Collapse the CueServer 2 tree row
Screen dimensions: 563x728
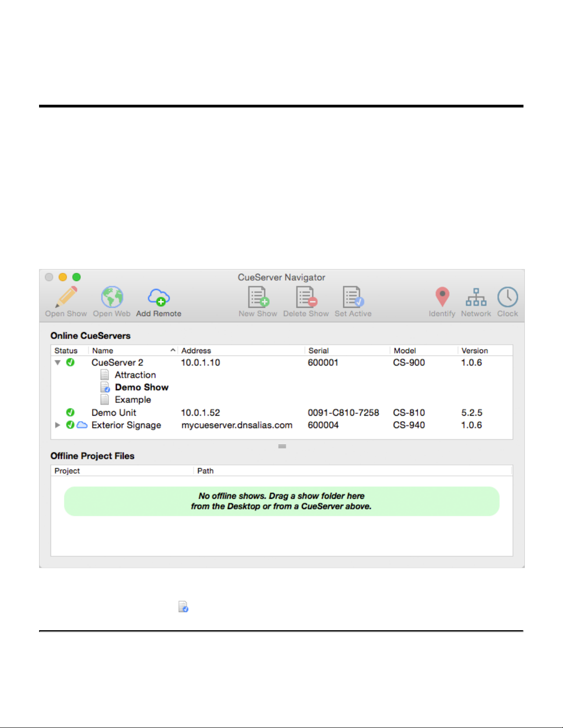pos(57,362)
